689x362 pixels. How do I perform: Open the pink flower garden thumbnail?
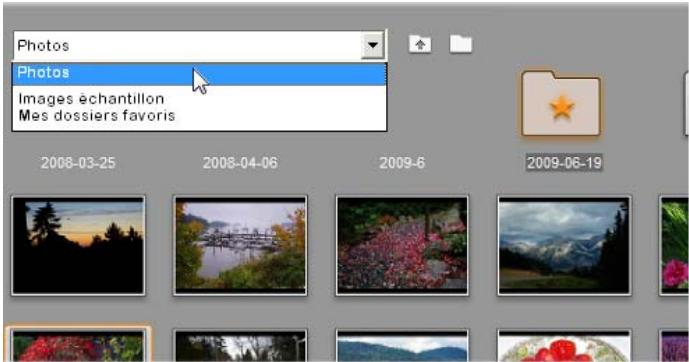coord(402,246)
